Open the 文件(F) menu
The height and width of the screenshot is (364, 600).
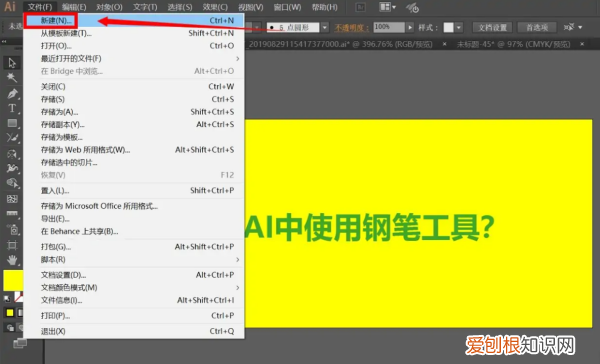[40, 7]
